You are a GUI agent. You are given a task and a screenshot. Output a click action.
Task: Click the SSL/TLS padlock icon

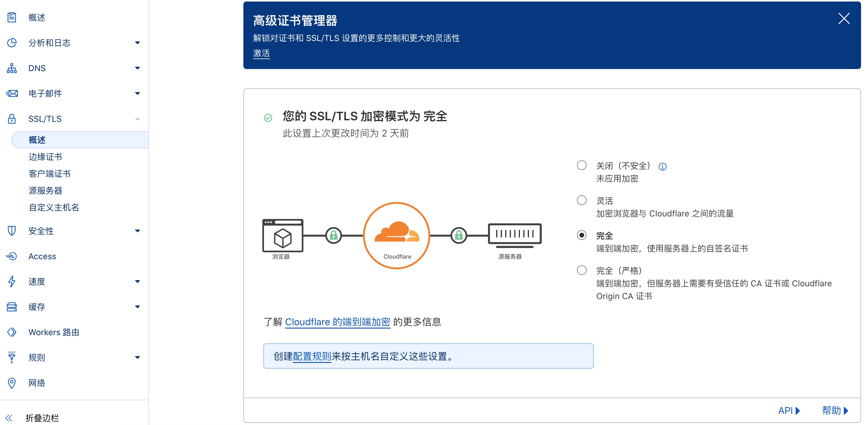point(12,118)
